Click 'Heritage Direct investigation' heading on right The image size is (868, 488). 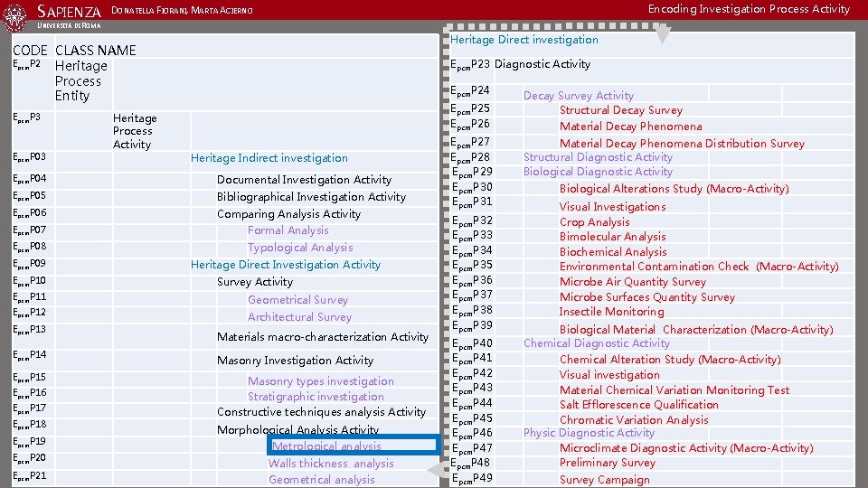524,40
